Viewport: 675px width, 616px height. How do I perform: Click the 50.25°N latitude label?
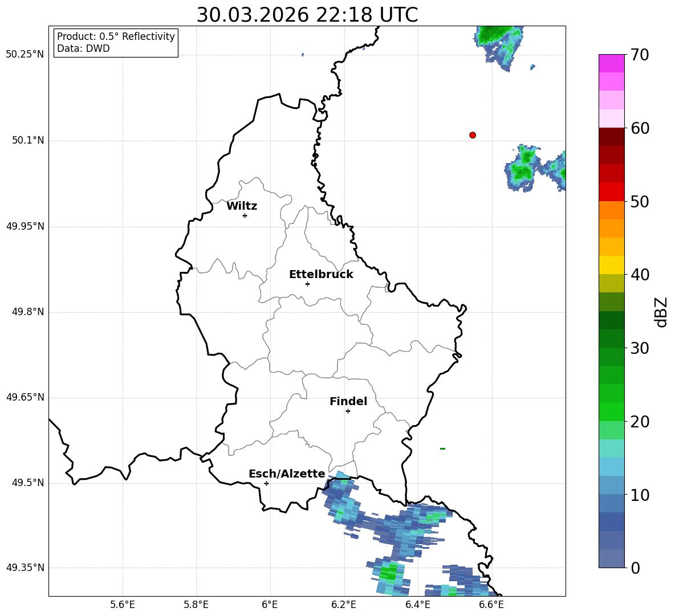25,55
